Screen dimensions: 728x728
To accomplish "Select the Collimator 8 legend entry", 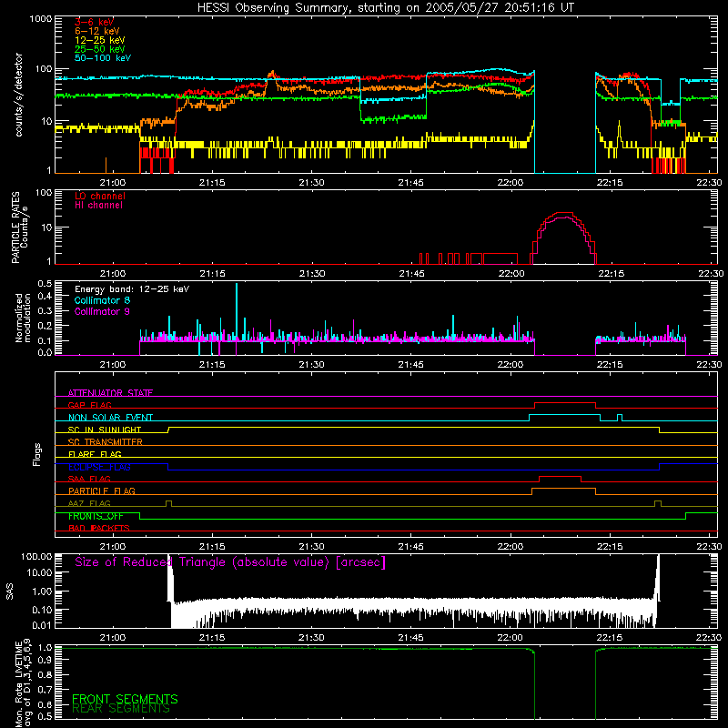I will pos(102,300).
